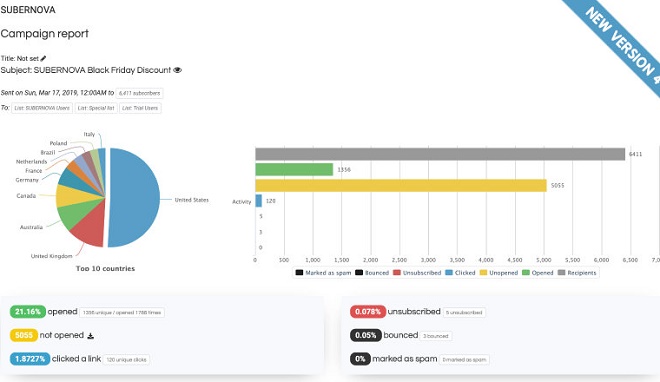Click the pencil icon next to Title
Image resolution: width=660 pixels, height=382 pixels.
(x=43, y=58)
